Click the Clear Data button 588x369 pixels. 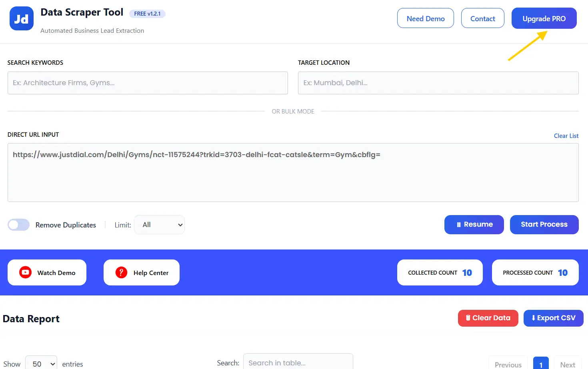tap(488, 318)
